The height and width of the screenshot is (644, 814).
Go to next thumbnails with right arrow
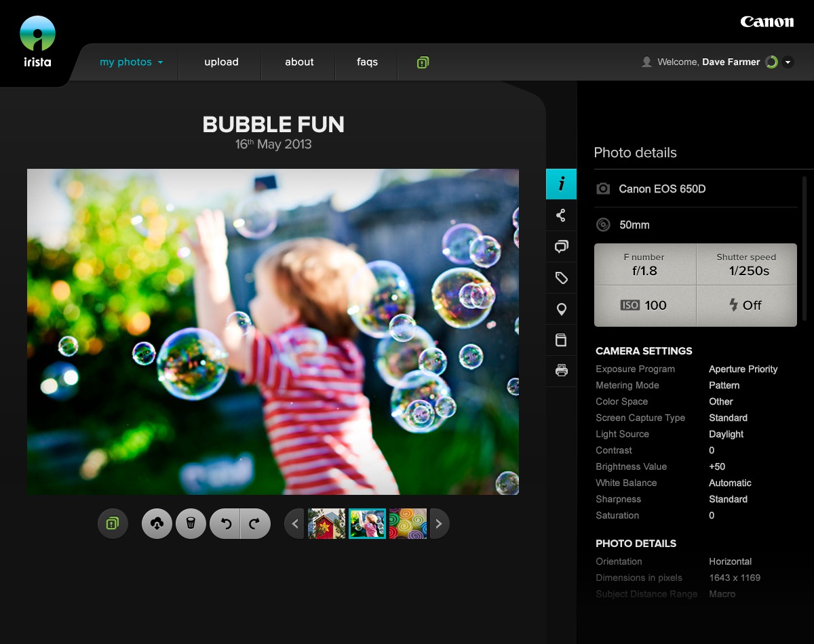point(439,523)
